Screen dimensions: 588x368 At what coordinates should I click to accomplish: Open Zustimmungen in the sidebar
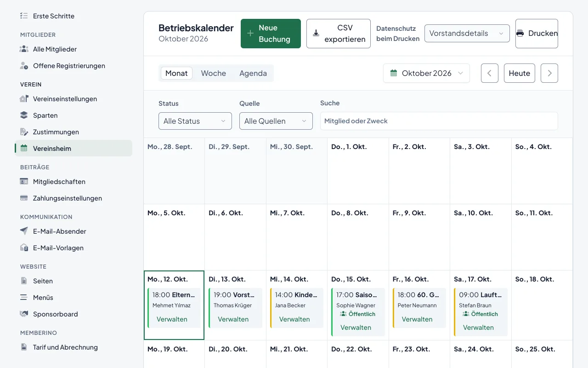pos(73,132)
